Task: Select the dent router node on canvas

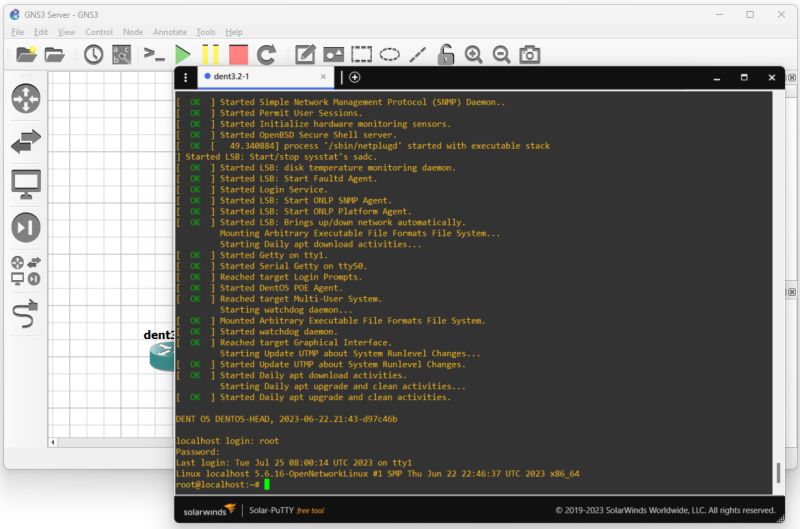Action: click(162, 356)
